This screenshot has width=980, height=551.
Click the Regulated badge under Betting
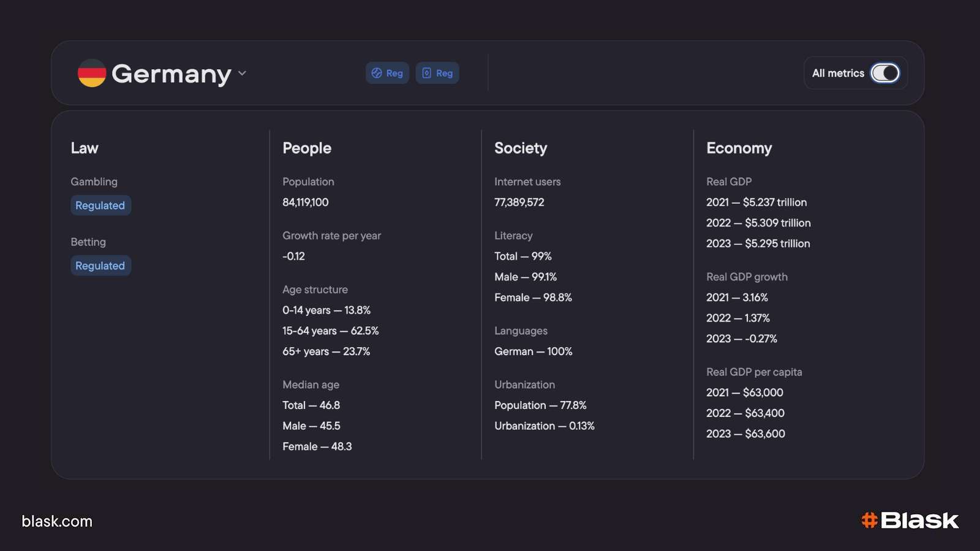pos(100,266)
